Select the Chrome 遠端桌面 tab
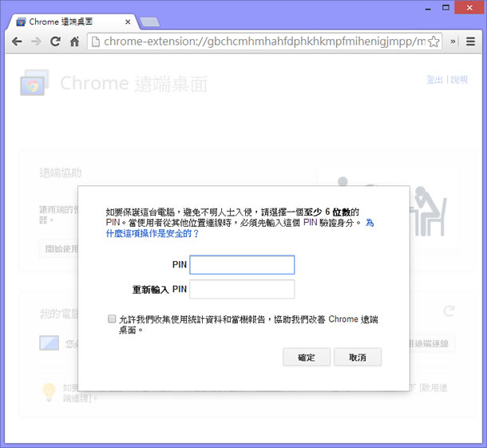The width and height of the screenshot is (487, 448). point(74,22)
